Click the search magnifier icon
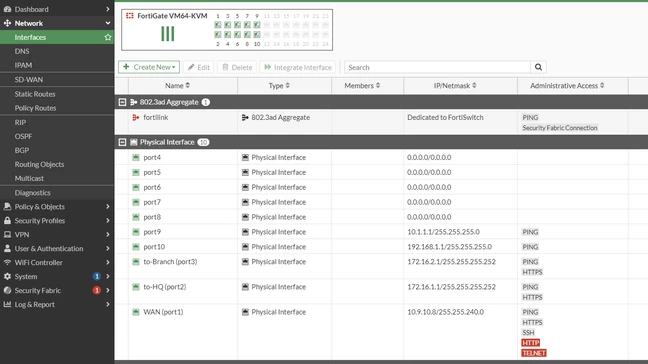Screen dimensions: 648x364 [538, 67]
